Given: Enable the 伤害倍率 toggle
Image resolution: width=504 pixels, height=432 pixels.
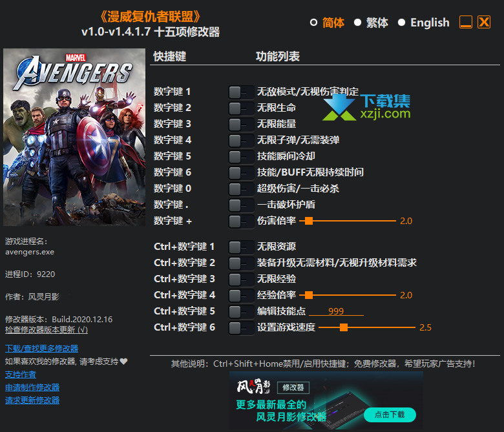Looking at the screenshot, I should pyautogui.click(x=241, y=221).
